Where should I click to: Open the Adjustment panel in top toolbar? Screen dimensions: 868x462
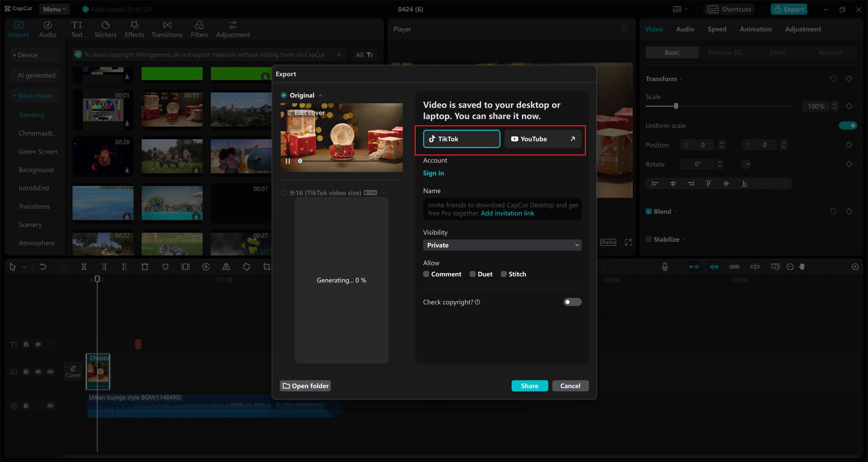[x=233, y=29]
